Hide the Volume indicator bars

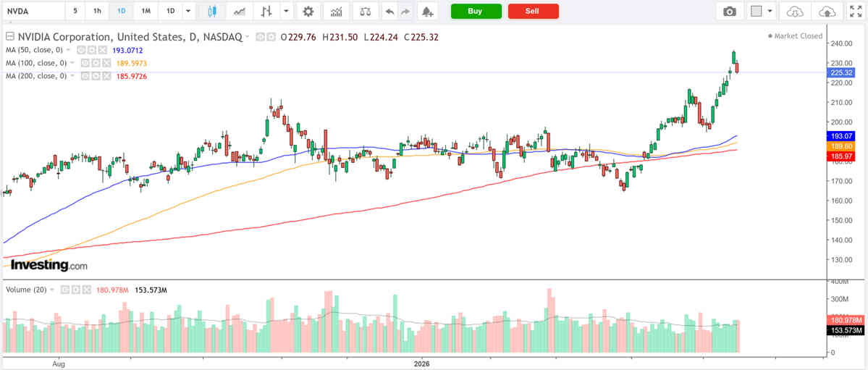pyautogui.click(x=64, y=290)
